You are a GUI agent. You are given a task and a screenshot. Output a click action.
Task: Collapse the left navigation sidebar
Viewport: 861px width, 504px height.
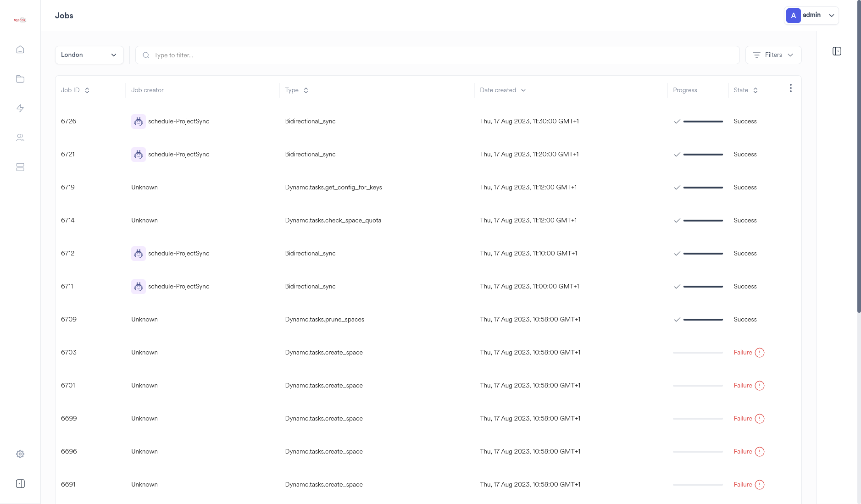point(20,483)
